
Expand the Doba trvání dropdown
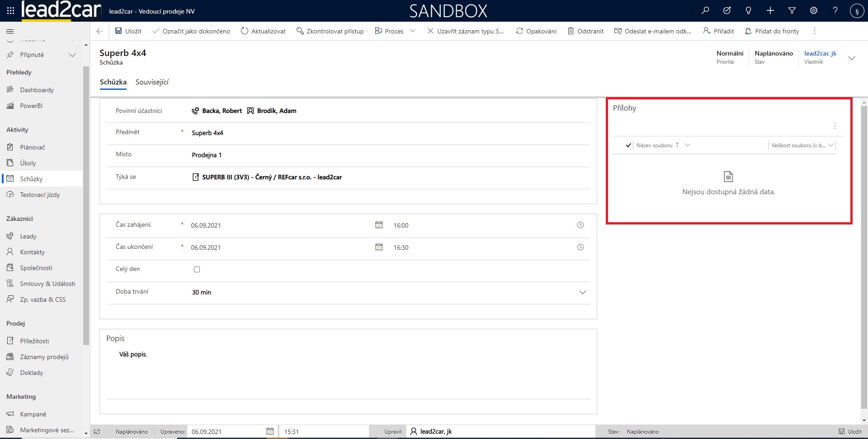tap(582, 292)
